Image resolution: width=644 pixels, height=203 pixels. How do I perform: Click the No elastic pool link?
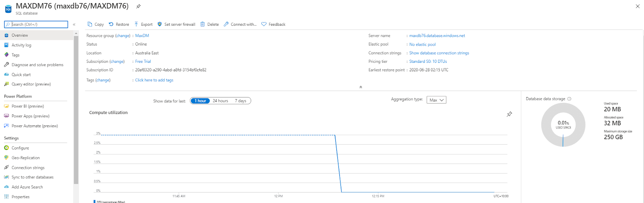pos(422,44)
